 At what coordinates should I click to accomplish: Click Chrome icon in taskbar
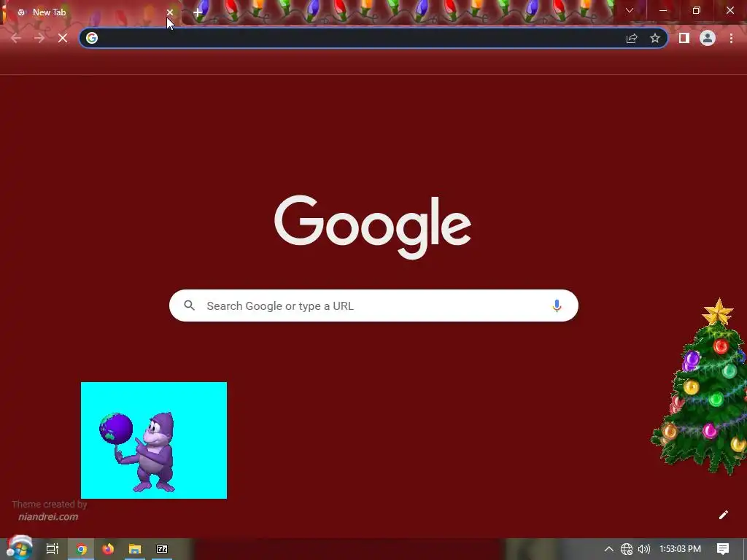pos(82,549)
